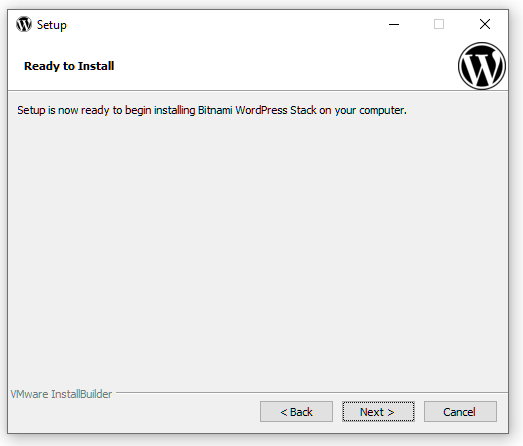Click 'Bitnami WordPress Stack' in the message
The height and width of the screenshot is (446, 523).
click(257, 110)
